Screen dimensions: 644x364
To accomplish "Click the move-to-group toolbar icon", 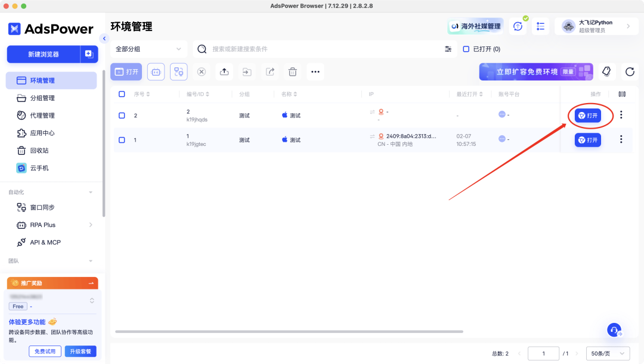I will pyautogui.click(x=247, y=72).
